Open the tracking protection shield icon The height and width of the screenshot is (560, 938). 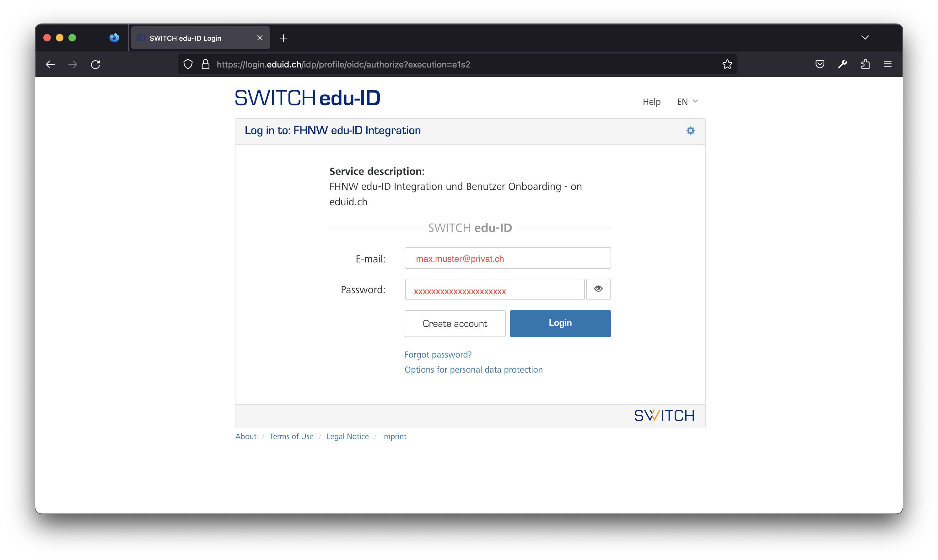coord(188,65)
